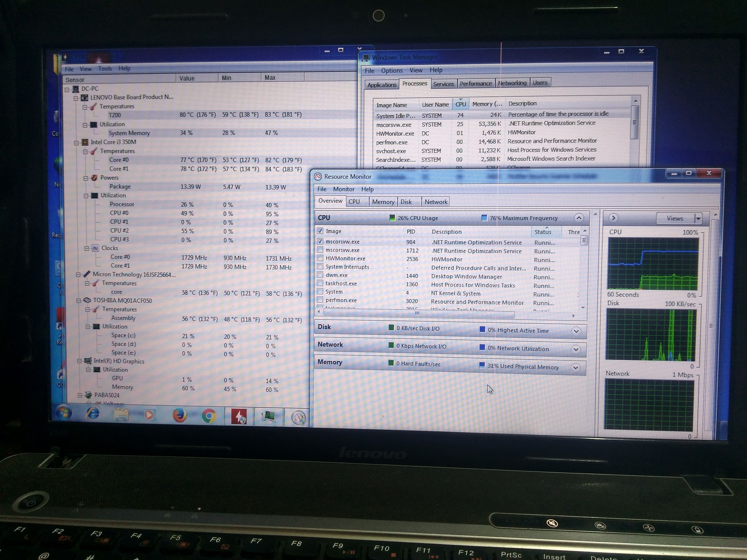Screen dimensions: 747x560
Task: Collapse the CPU section in Resource Monitor
Action: click(579, 218)
